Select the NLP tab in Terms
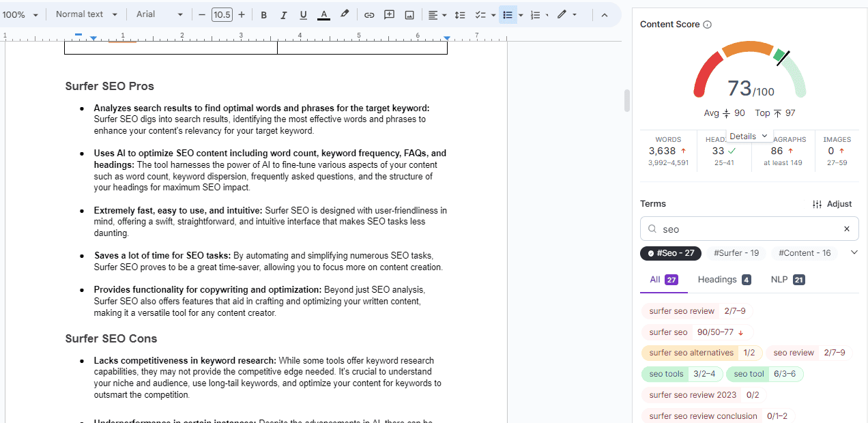 pos(779,279)
